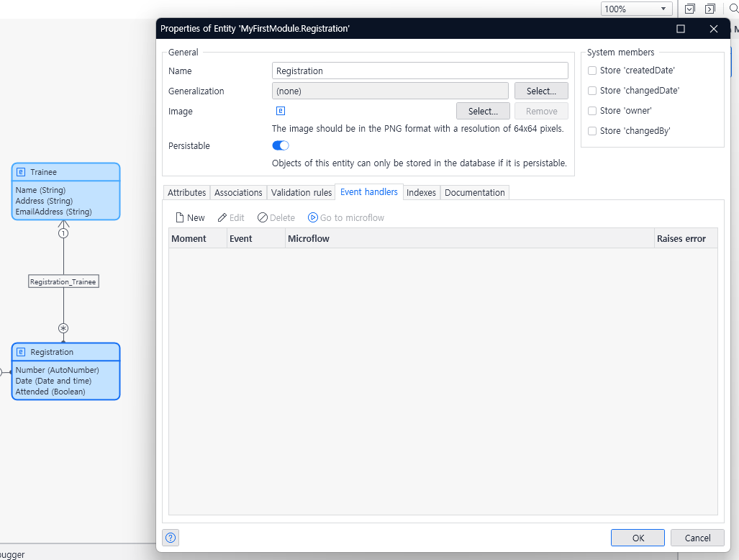Click the Raises error column header

tap(686, 238)
